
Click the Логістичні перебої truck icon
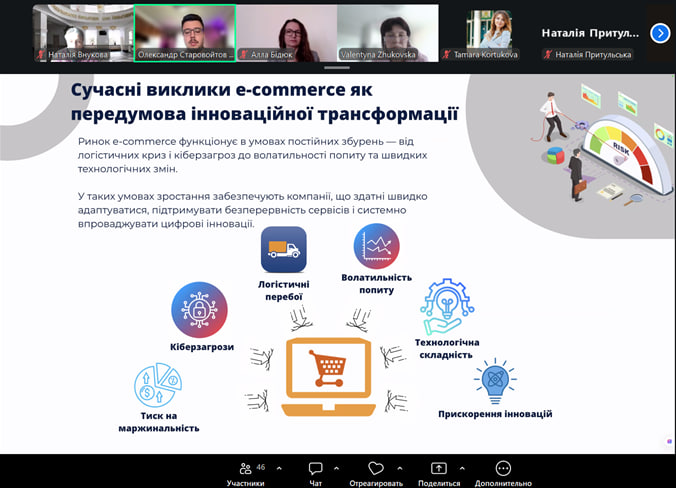click(x=283, y=250)
